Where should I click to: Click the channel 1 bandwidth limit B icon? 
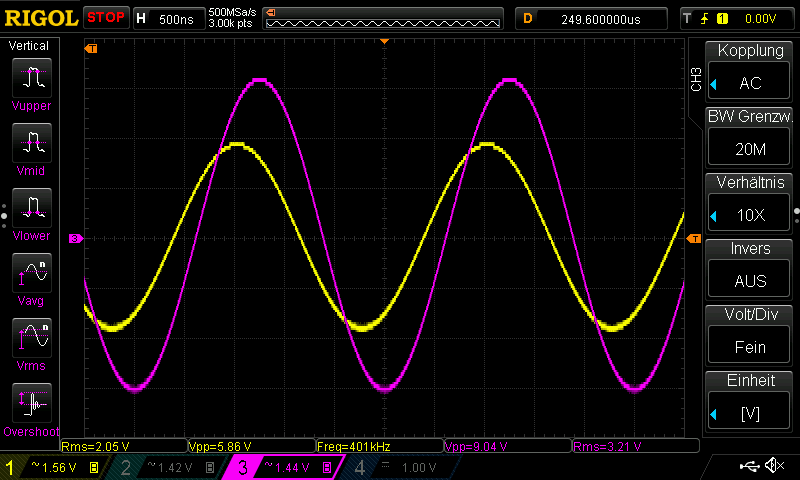(x=94, y=467)
